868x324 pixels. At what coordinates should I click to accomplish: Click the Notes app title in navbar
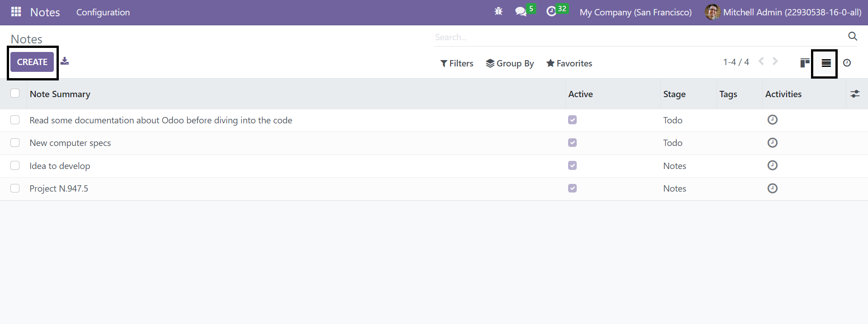pos(45,12)
